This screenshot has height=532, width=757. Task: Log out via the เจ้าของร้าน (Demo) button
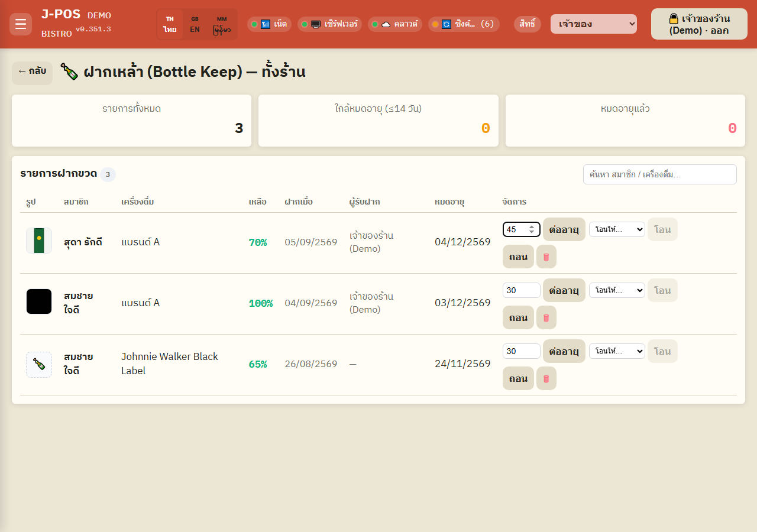[x=699, y=24]
